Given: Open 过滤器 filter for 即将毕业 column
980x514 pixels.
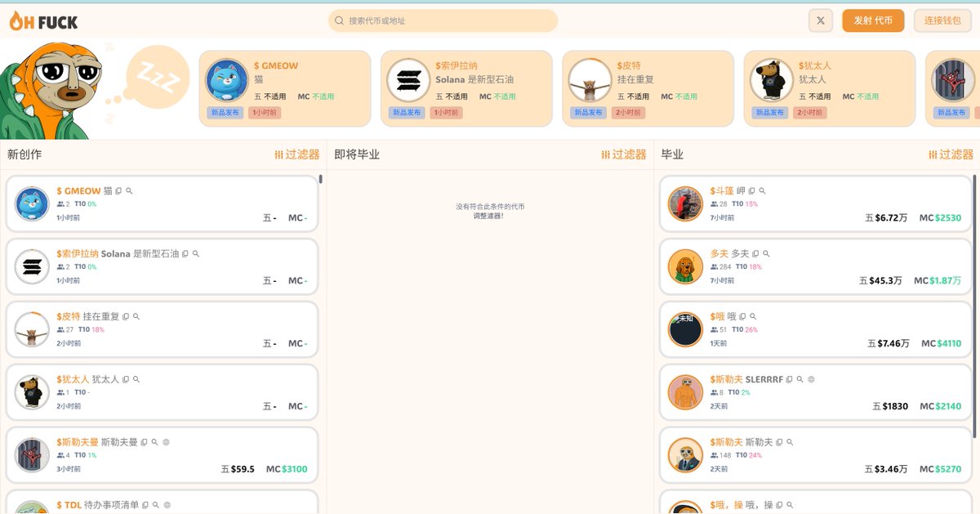Looking at the screenshot, I should pos(624,154).
